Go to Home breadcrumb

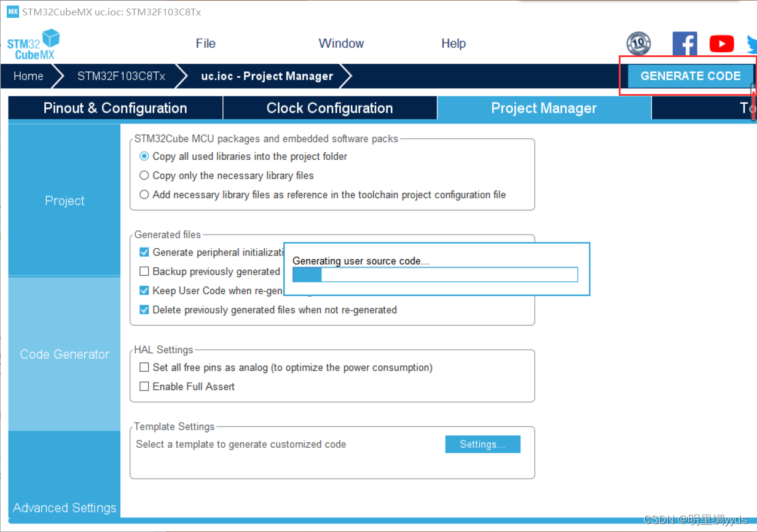(x=28, y=76)
